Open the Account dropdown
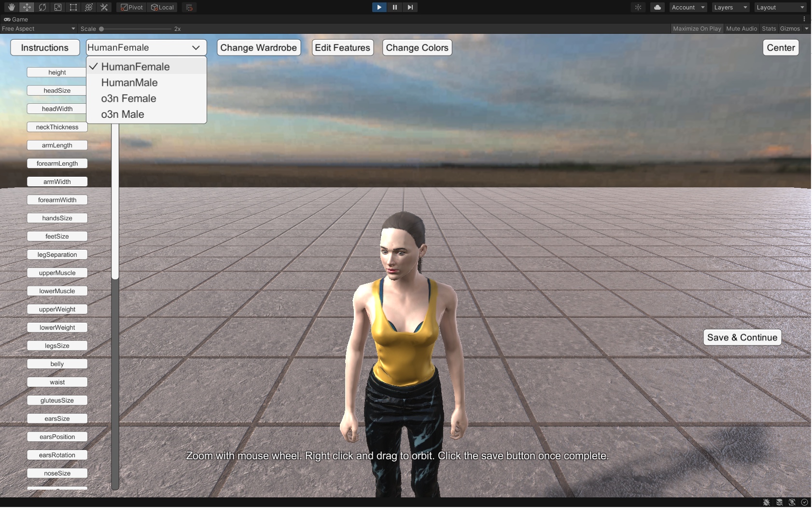 [x=688, y=7]
